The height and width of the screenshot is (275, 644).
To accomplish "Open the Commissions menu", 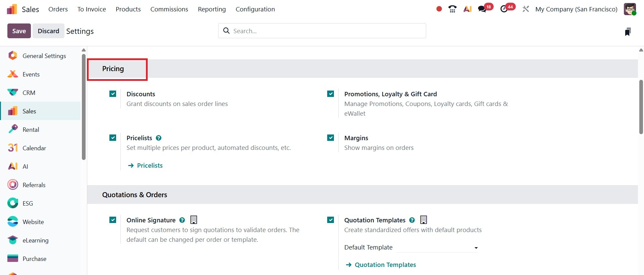I will click(169, 9).
